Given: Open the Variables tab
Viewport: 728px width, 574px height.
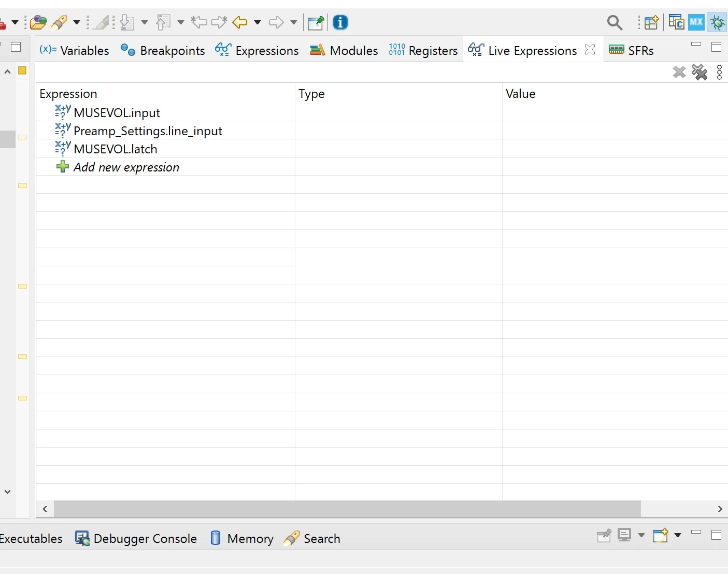Looking at the screenshot, I should click(x=75, y=50).
